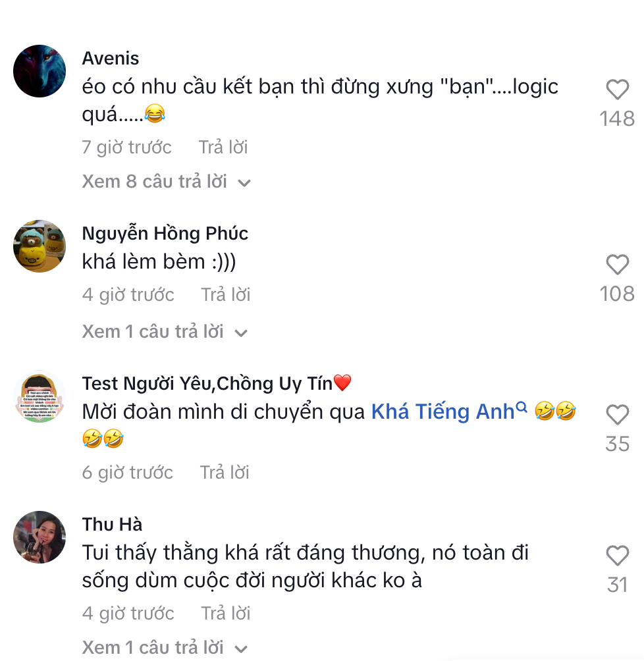Click 'Trả lời' under Thu Hà's comment
This screenshot has height=661, width=644.
(x=225, y=613)
